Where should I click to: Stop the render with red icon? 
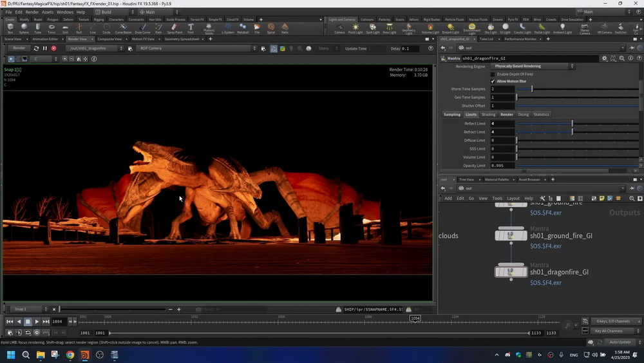click(53, 48)
